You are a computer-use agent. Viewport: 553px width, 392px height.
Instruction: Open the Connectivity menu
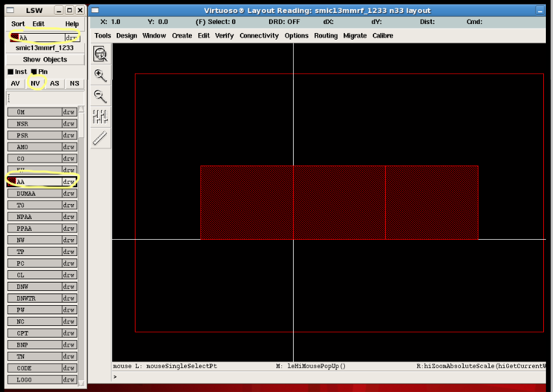(x=259, y=36)
